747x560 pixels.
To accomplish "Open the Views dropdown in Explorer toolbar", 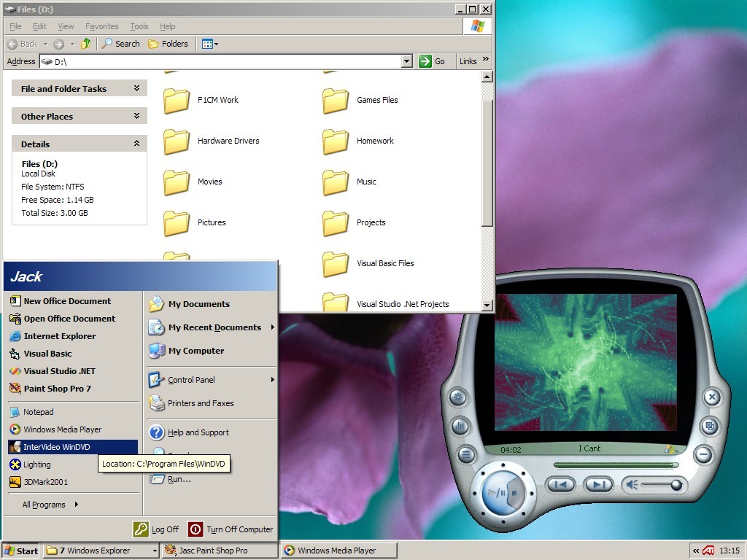I will tap(209, 44).
